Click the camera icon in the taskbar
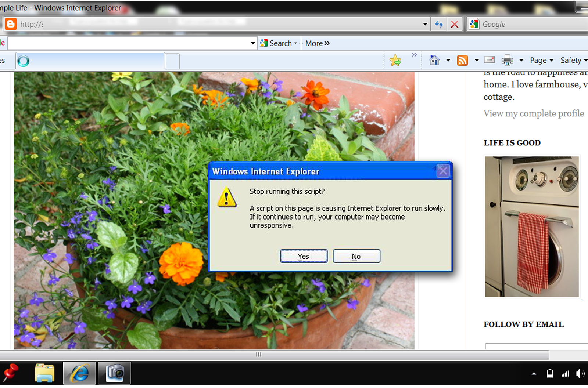The height and width of the screenshot is (388, 588). point(115,373)
